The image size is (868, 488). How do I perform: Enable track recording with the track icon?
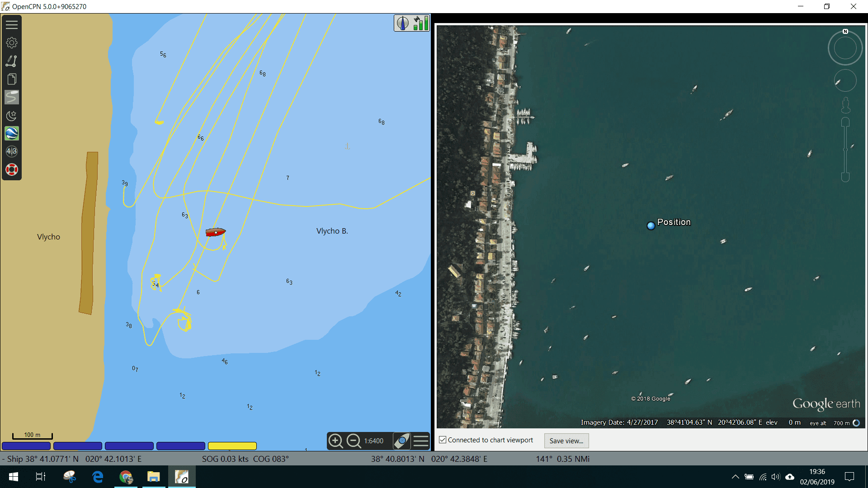[12, 97]
